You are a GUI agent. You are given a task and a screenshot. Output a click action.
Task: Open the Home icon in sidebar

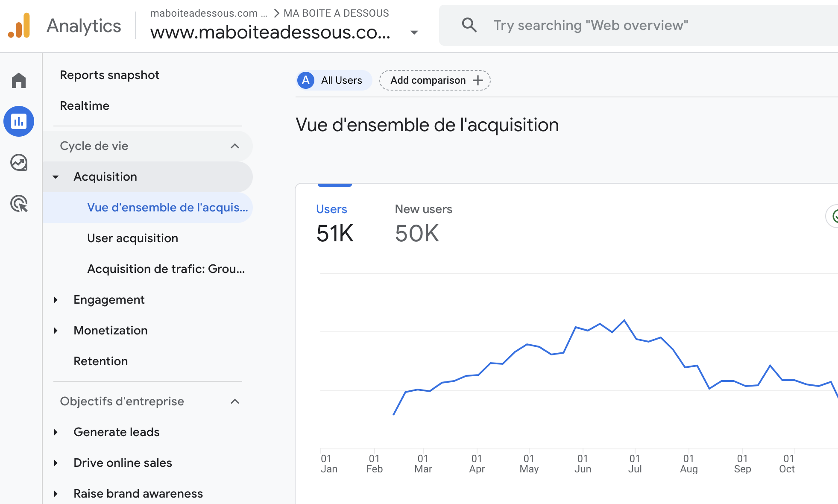19,80
